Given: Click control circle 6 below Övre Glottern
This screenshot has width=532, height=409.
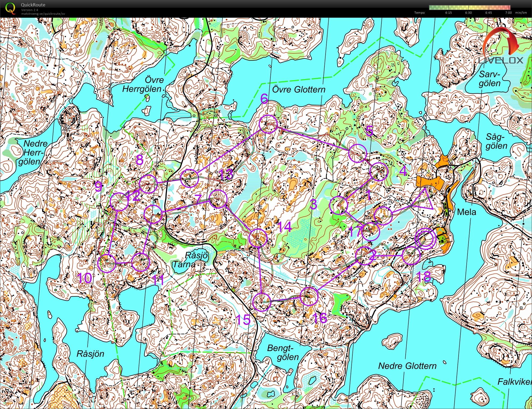Looking at the screenshot, I should point(268,124).
